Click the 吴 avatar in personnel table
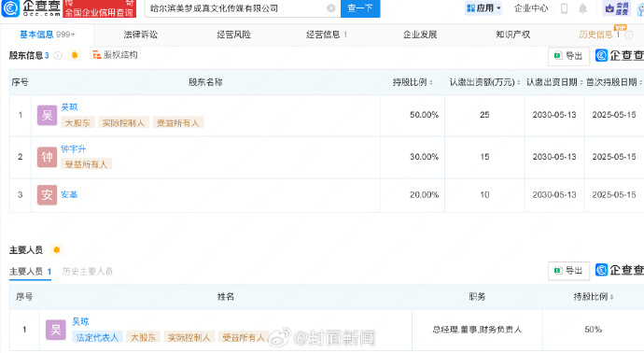This screenshot has width=644, height=353. point(55,330)
